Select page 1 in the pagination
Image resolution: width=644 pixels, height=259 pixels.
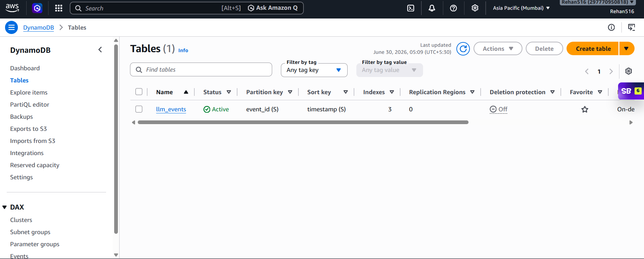pyautogui.click(x=599, y=71)
